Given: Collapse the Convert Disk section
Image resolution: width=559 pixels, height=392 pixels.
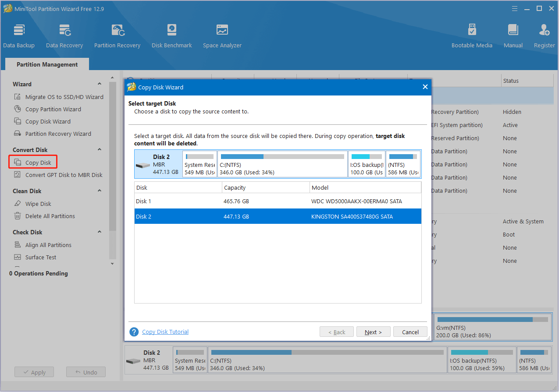Looking at the screenshot, I should coord(100,150).
